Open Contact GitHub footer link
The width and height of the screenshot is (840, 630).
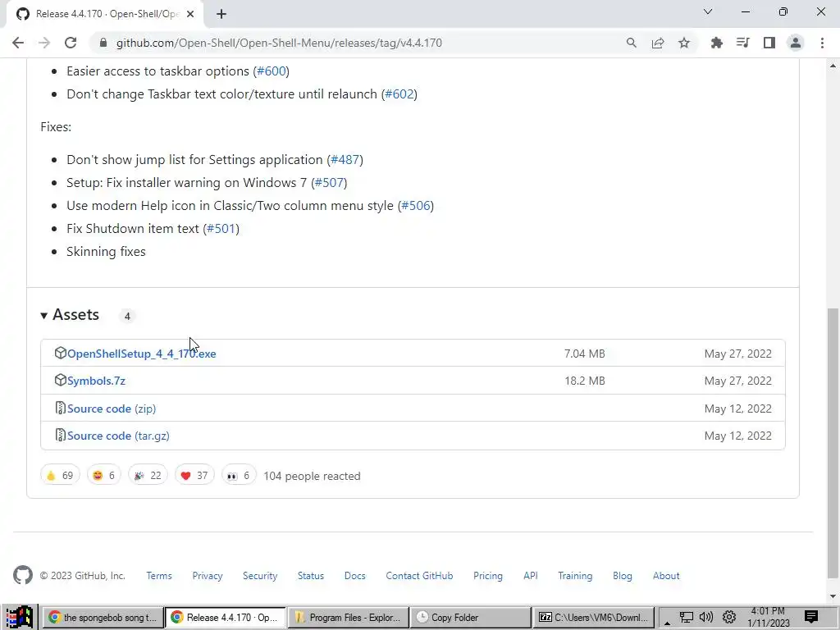pyautogui.click(x=419, y=575)
